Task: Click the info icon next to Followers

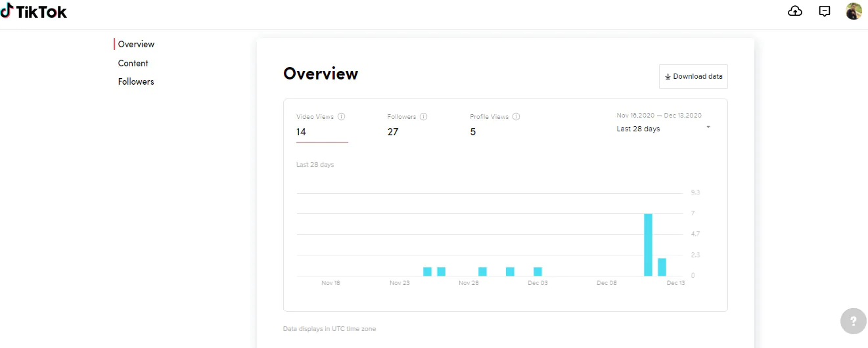Action: click(424, 117)
